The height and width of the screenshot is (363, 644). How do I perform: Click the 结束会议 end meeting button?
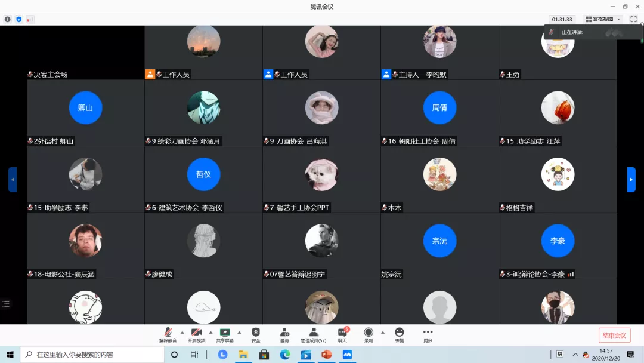coord(614,335)
